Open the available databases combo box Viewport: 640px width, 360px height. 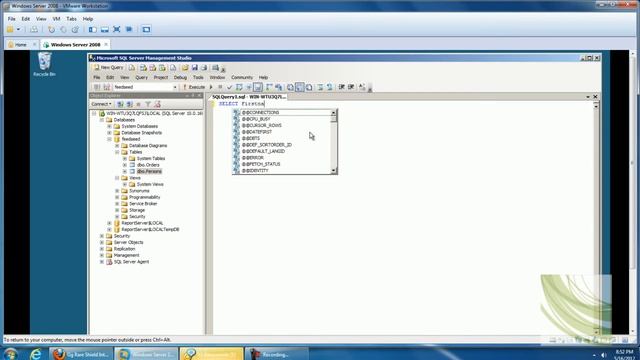145,87
